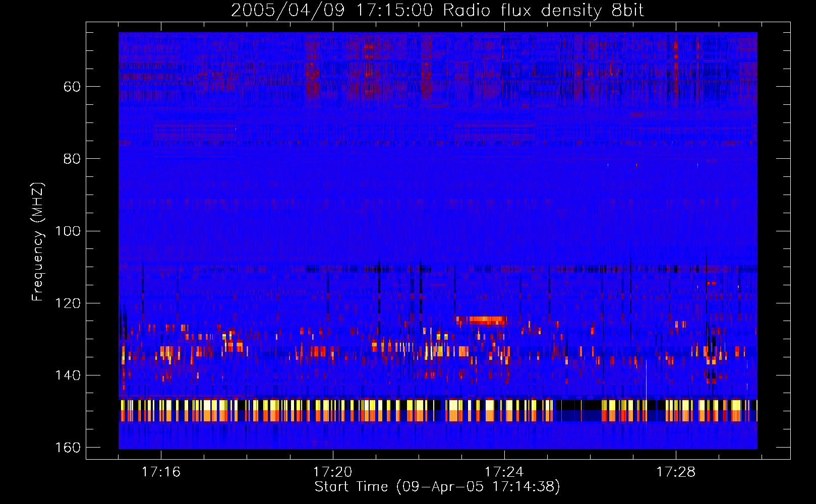This screenshot has height=504, width=816.
Task: Click the dark gap in the 150 MHz band near 17:26
Action: click(577, 410)
